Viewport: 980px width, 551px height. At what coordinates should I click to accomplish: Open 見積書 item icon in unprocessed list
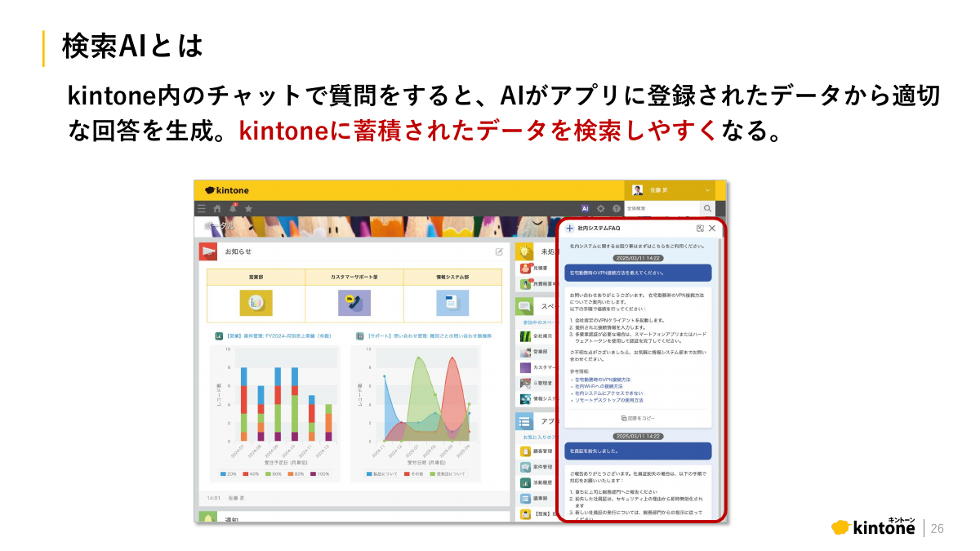click(526, 268)
